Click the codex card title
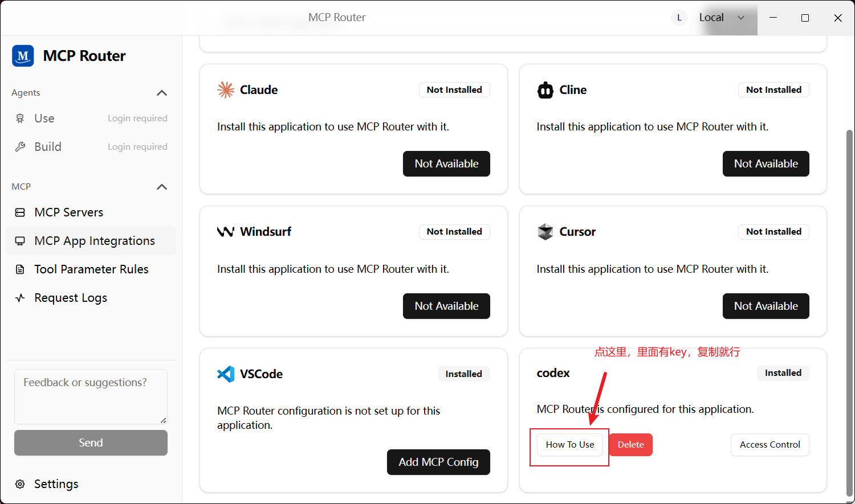This screenshot has height=504, width=855. click(x=553, y=373)
